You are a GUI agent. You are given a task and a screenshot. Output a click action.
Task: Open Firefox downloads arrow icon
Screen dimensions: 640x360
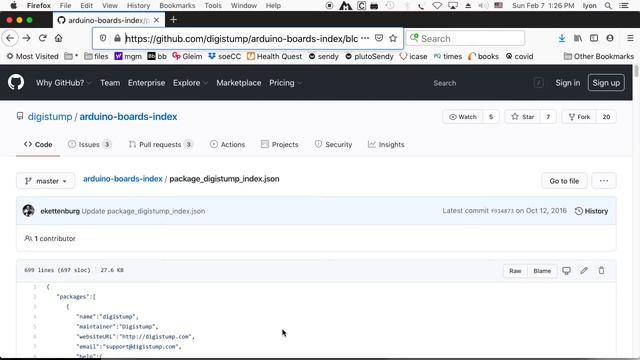pos(562,38)
